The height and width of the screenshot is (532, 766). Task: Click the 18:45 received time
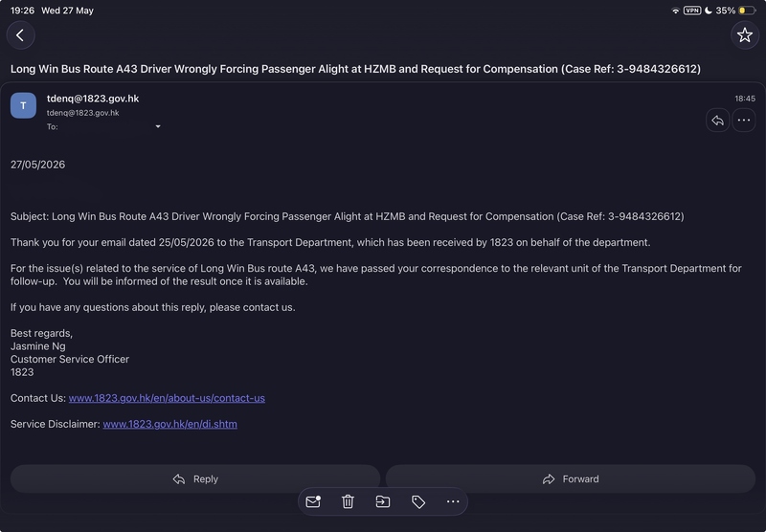pos(745,99)
